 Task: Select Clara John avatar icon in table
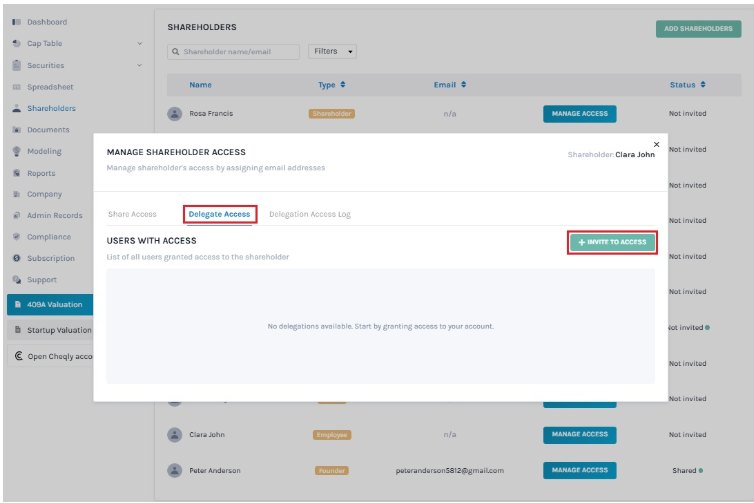175,435
